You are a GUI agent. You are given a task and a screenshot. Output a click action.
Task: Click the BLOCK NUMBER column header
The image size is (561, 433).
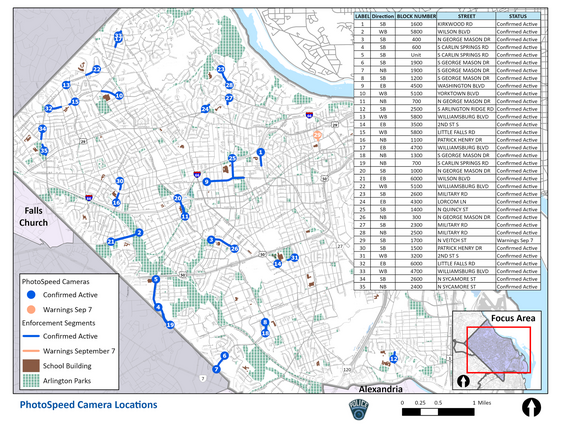[416, 16]
